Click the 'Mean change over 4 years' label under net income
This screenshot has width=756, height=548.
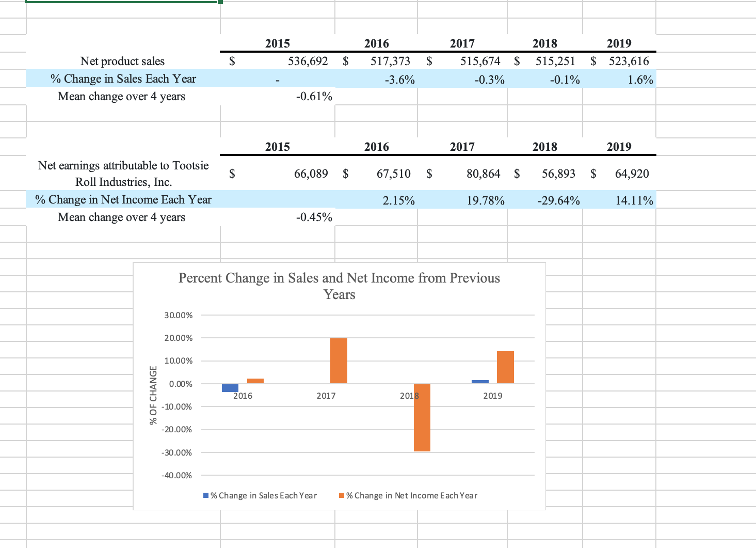coord(122,217)
